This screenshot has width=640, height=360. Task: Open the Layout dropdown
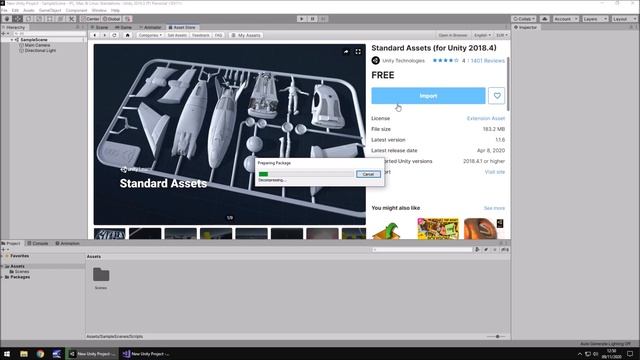[x=624, y=19]
